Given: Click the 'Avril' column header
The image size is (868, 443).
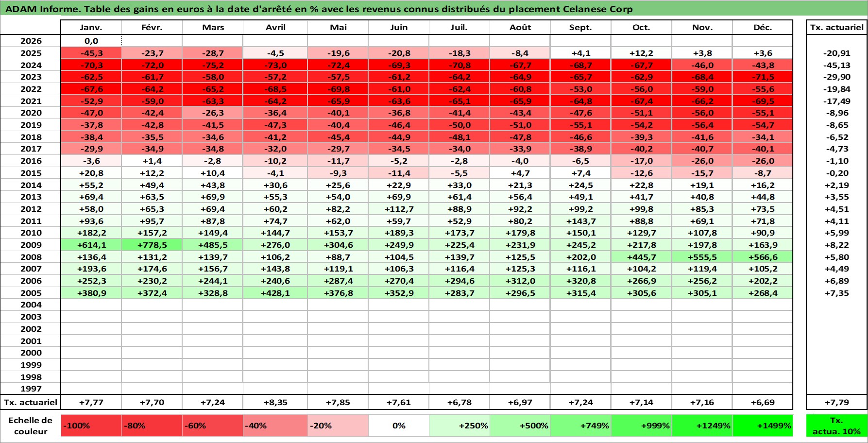Looking at the screenshot, I should (275, 28).
